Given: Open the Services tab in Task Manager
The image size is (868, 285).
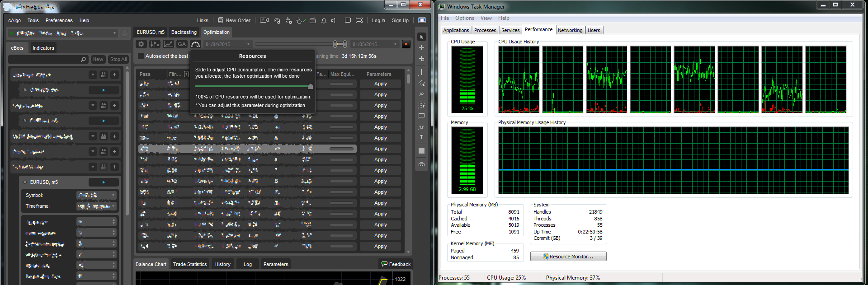Looking at the screenshot, I should (x=510, y=30).
